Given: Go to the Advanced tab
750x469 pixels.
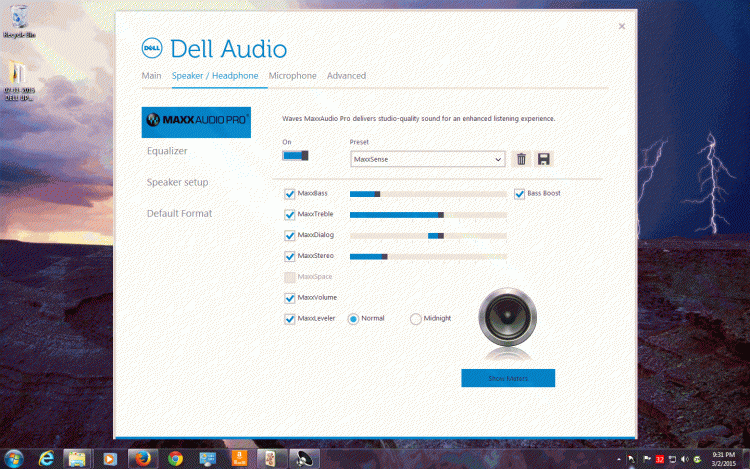Looking at the screenshot, I should pyautogui.click(x=346, y=76).
